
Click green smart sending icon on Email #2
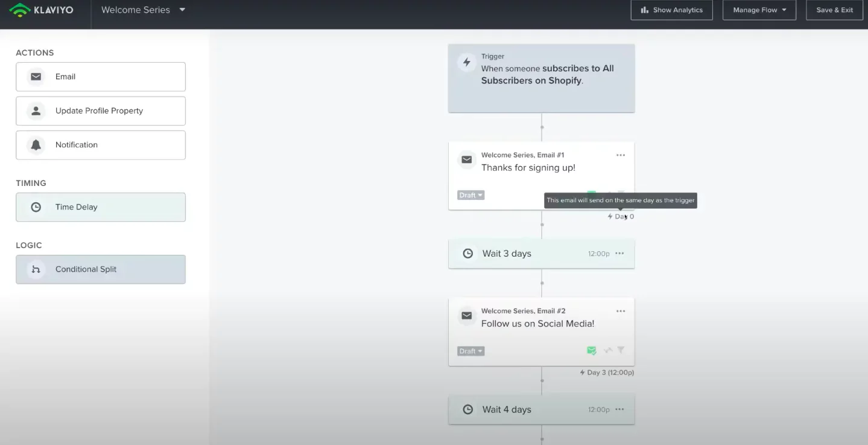[x=592, y=350]
